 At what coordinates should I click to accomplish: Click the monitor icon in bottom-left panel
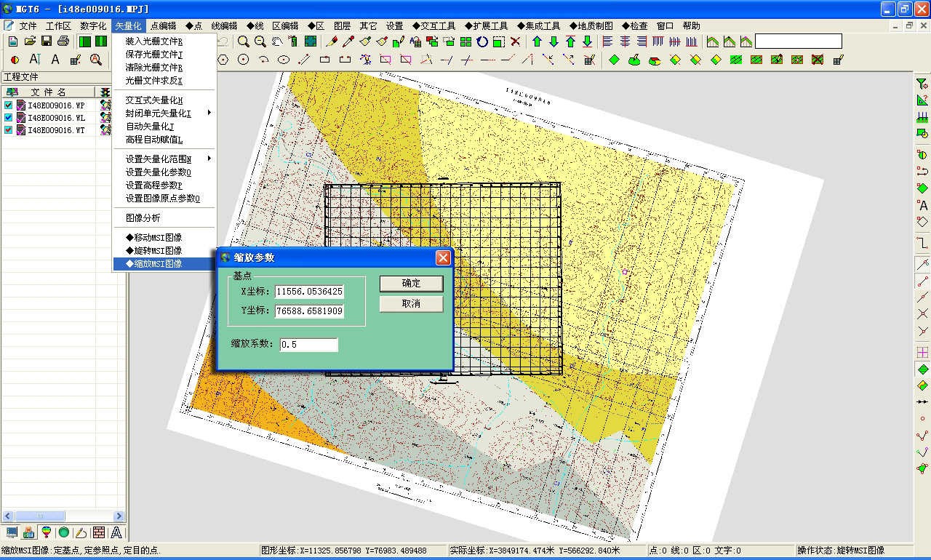point(12,533)
